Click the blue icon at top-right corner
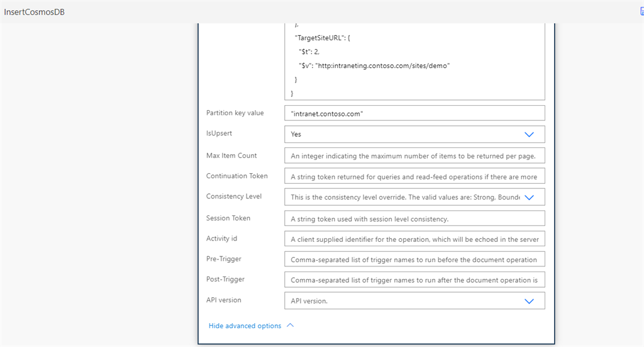644x347 pixels. 641,11
